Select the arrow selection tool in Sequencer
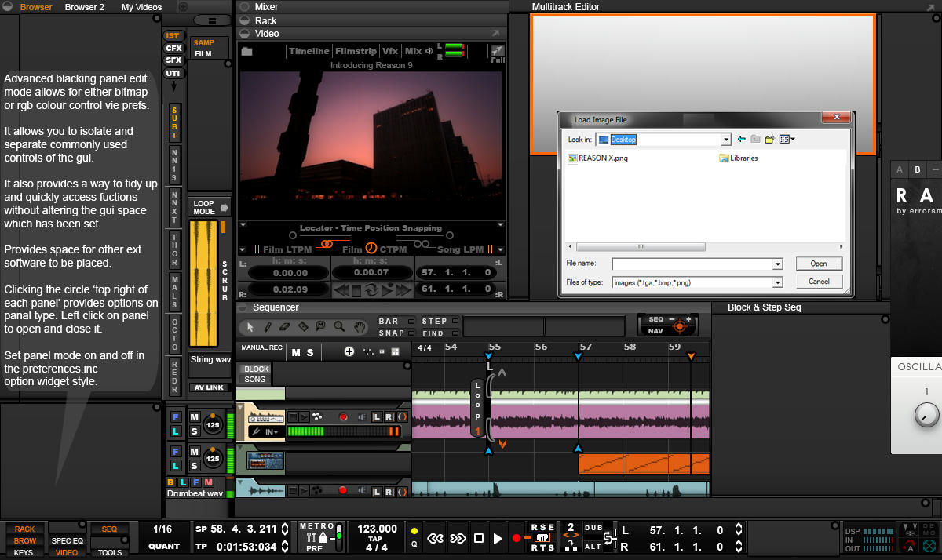This screenshot has width=942, height=560. tap(250, 326)
